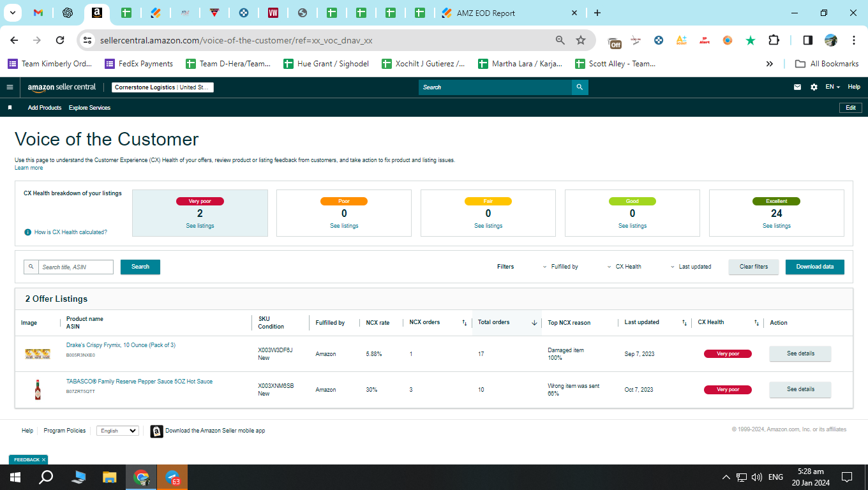Sort listings using the CX Health column arrows
The image size is (868, 490).
(756, 323)
